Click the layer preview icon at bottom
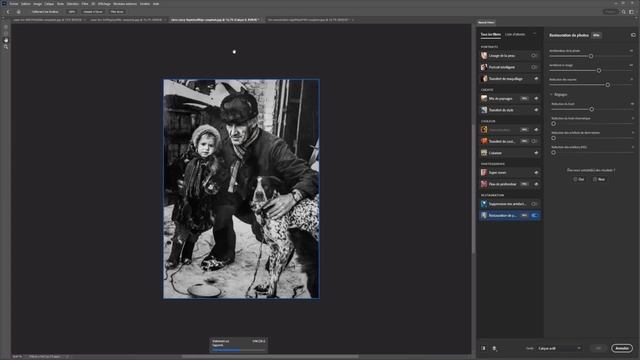Viewport: 640px width, 360px height. tap(494, 348)
